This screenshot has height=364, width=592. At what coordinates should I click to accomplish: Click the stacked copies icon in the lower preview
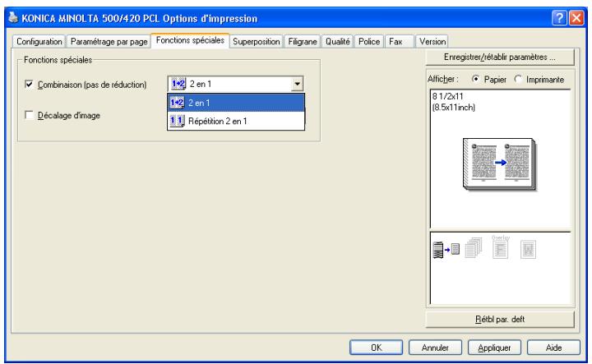point(474,248)
